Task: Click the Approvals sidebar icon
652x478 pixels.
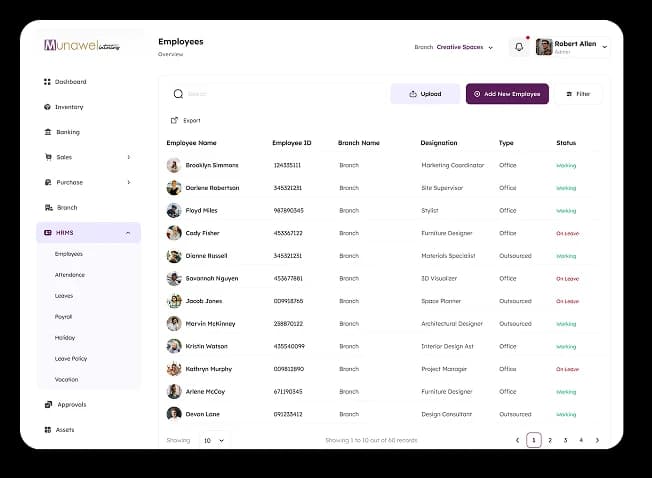Action: tap(48, 404)
